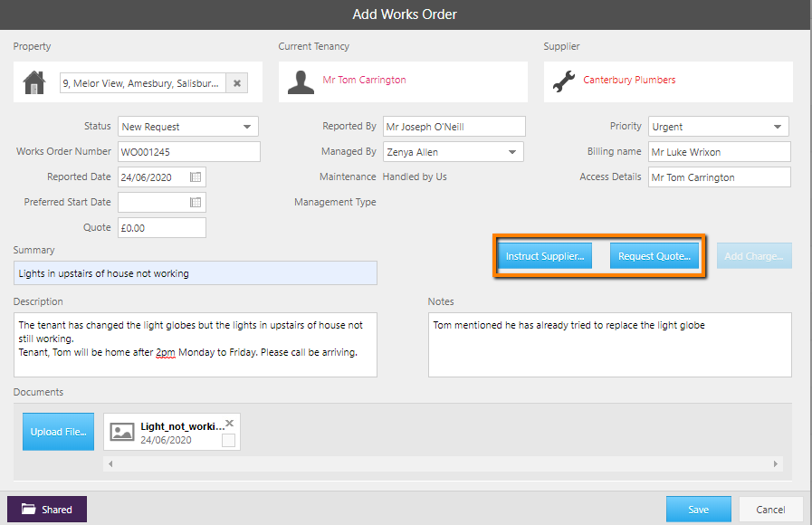
Task: Click the tenant person silhouette icon
Action: pos(301,82)
